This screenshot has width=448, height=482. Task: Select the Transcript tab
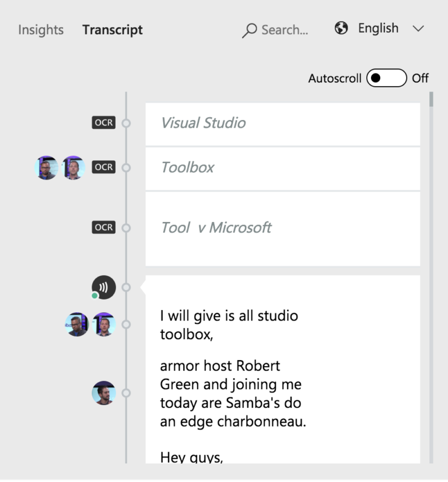coord(112,29)
